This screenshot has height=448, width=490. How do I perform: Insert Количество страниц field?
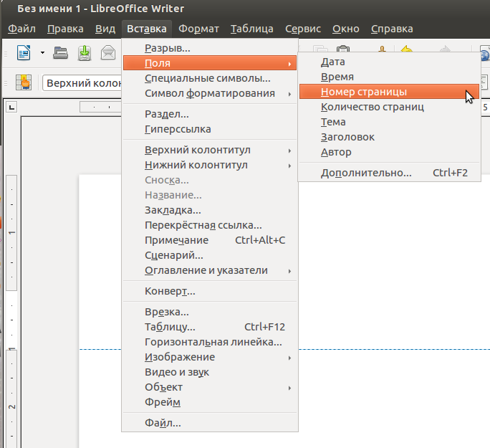(389, 107)
